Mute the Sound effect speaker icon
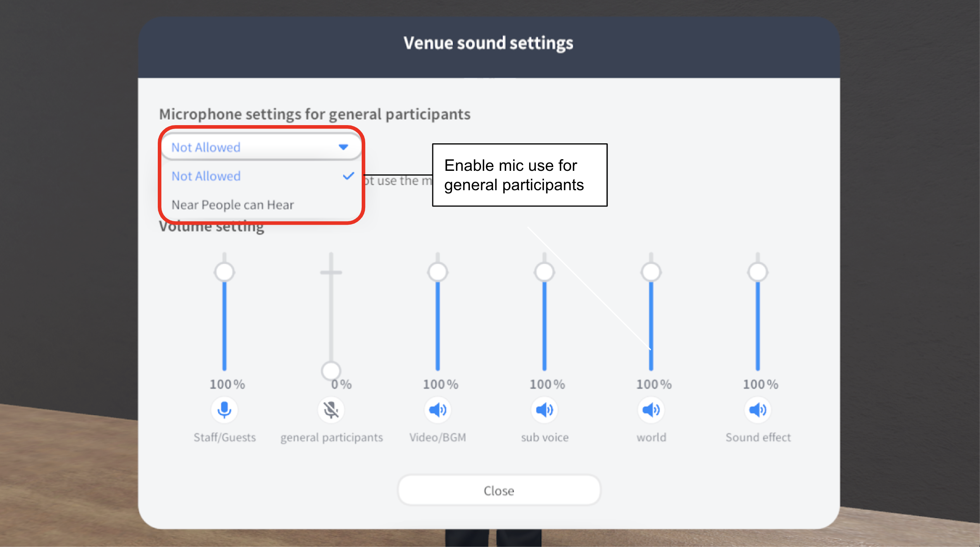Image resolution: width=980 pixels, height=547 pixels. coord(758,410)
